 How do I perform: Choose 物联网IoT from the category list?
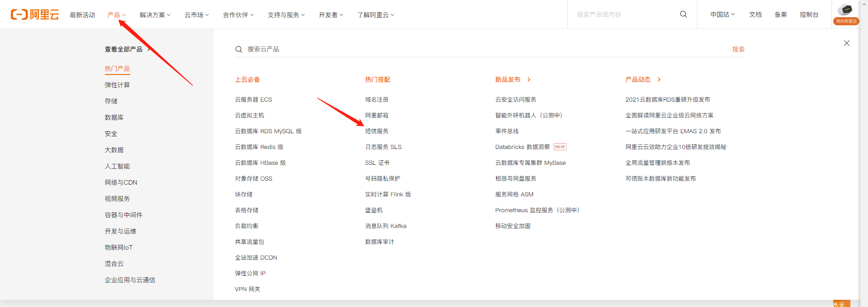[118, 247]
